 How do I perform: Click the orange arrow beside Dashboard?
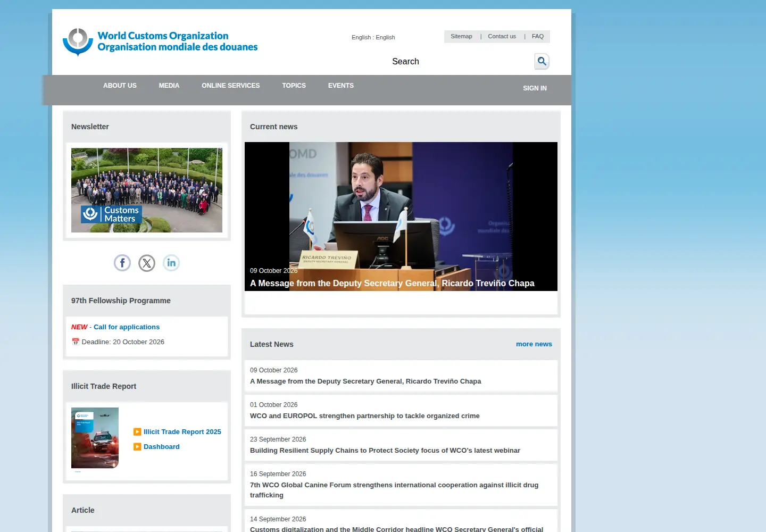coord(137,447)
